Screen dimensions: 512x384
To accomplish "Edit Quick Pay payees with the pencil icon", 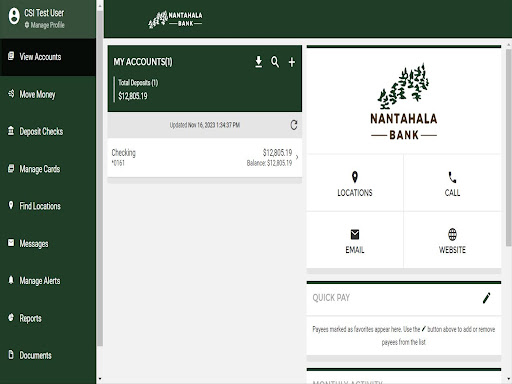I will pyautogui.click(x=486, y=298).
